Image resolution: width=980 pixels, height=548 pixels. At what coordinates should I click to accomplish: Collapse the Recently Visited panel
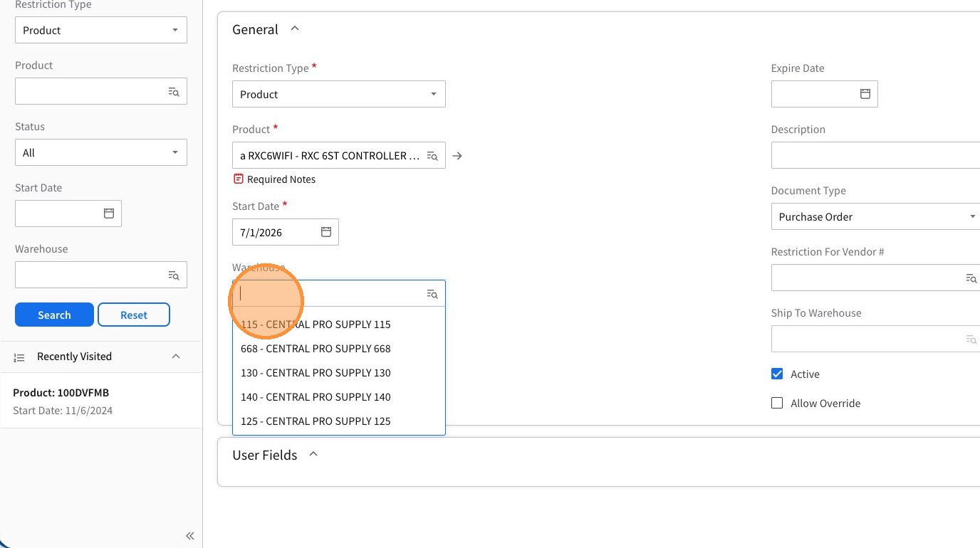[x=176, y=357]
